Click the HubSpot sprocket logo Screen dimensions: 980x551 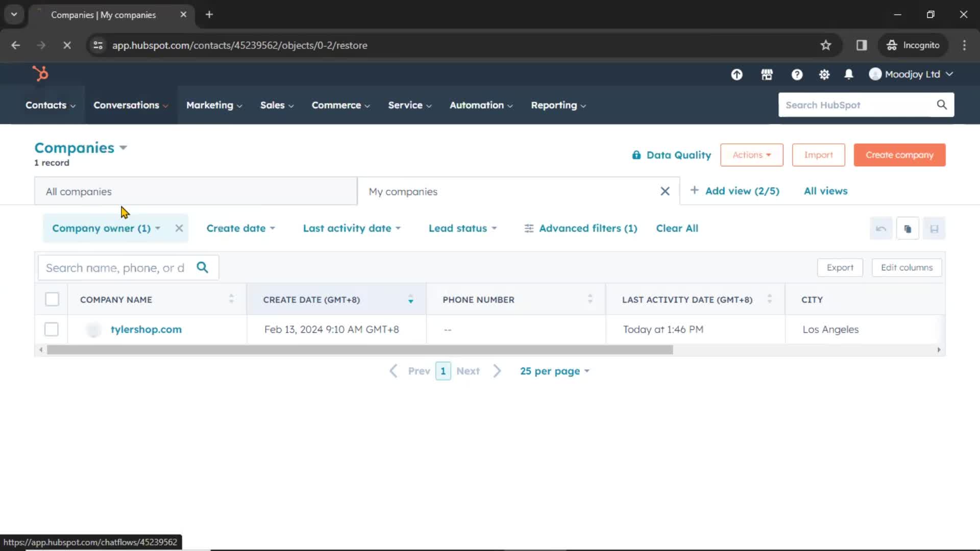click(40, 74)
